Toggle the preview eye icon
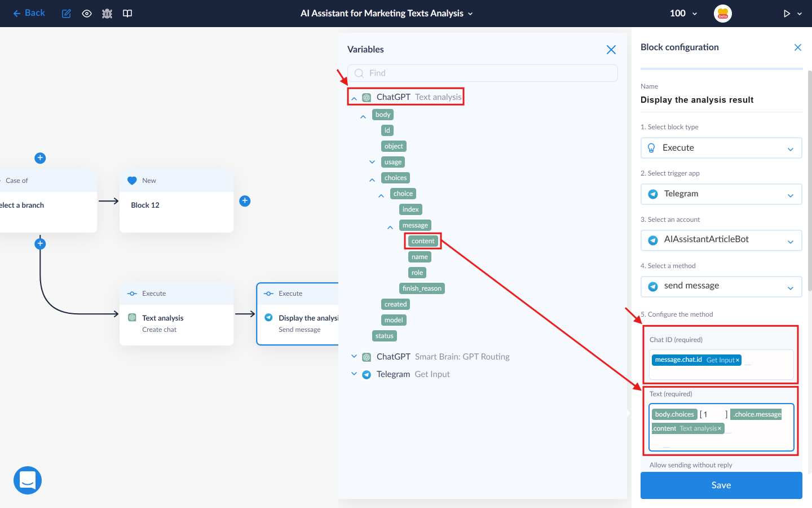812x508 pixels. 87,14
